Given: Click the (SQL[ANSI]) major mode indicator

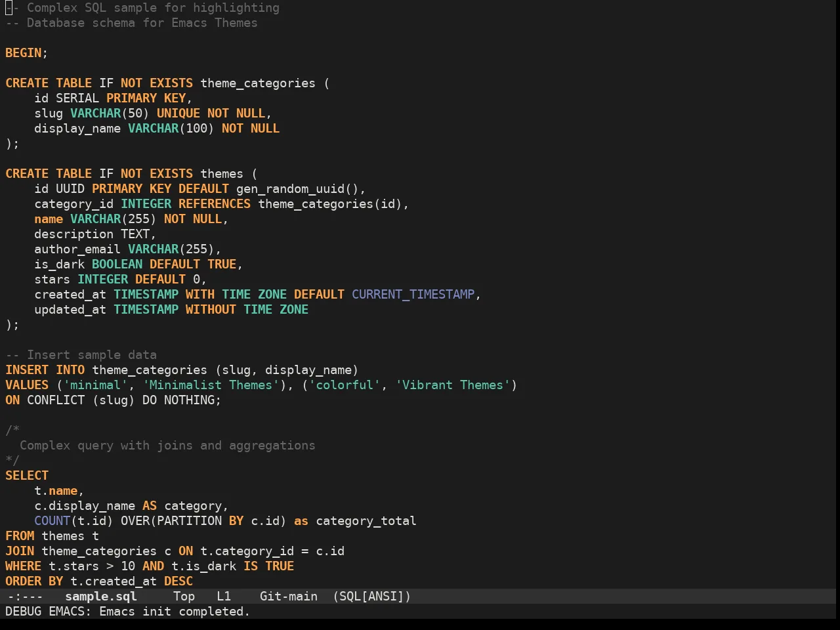Looking at the screenshot, I should point(371,597).
